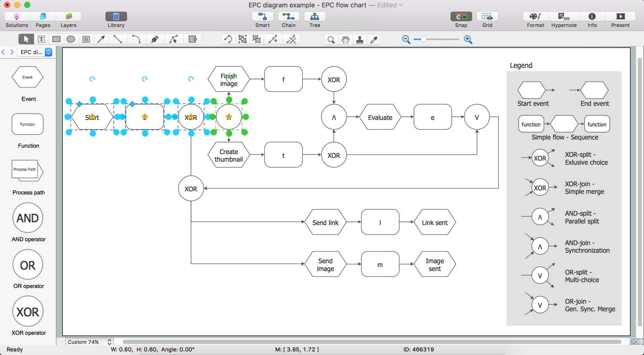Image resolution: width=644 pixels, height=355 pixels.
Task: Open the EPC library dropdown list
Action: (x=49, y=52)
